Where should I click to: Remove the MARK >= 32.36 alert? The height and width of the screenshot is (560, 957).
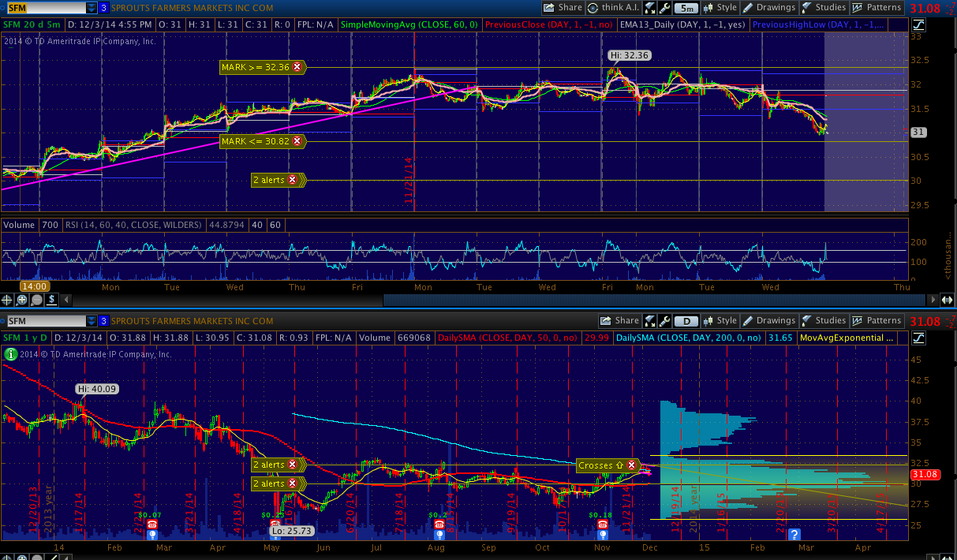click(297, 68)
